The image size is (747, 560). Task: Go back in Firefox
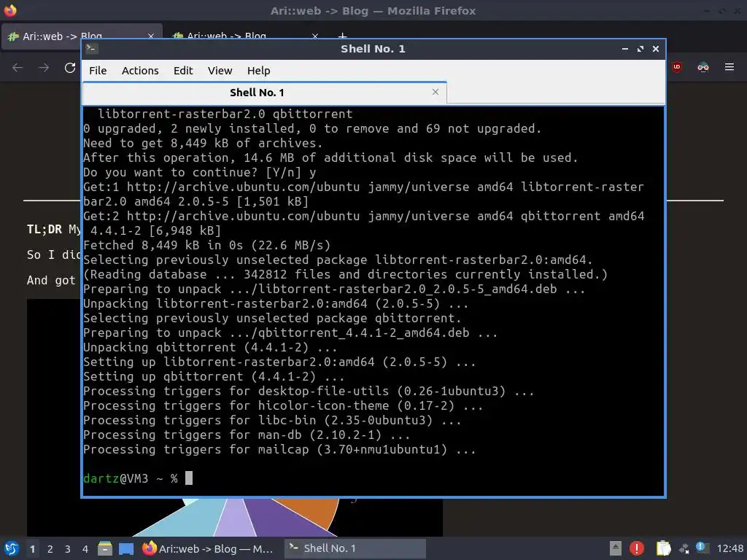pyautogui.click(x=18, y=68)
